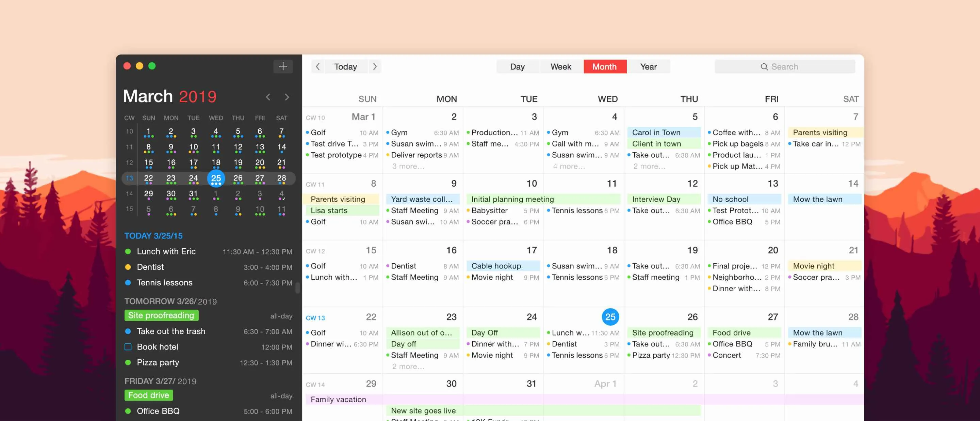Expand the "3 more..." events on March 2
The height and width of the screenshot is (421, 980).
(408, 166)
